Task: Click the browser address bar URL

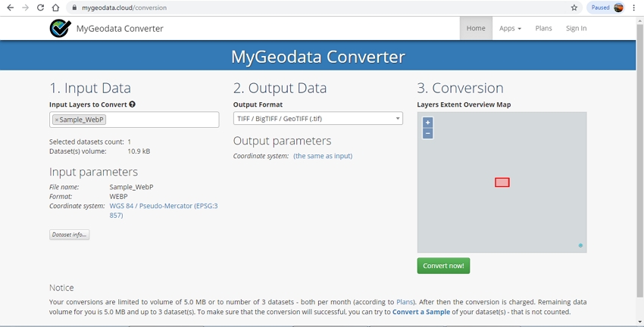Action: click(124, 8)
